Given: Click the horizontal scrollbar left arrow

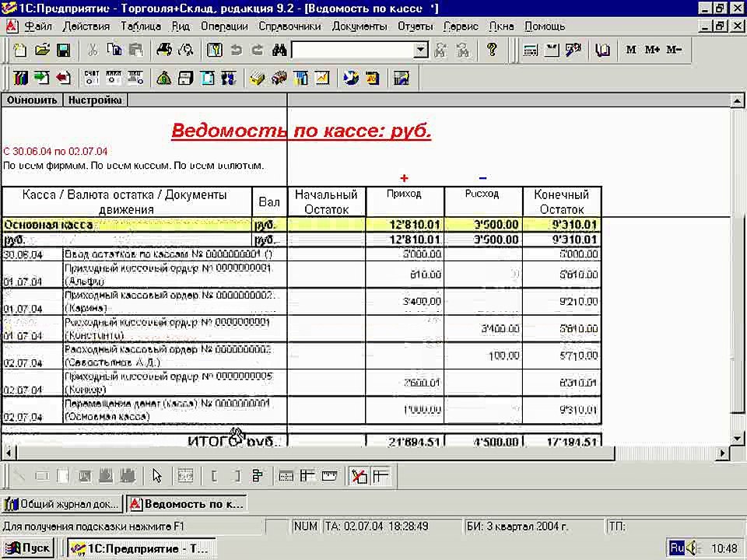Looking at the screenshot, I should tap(8, 453).
